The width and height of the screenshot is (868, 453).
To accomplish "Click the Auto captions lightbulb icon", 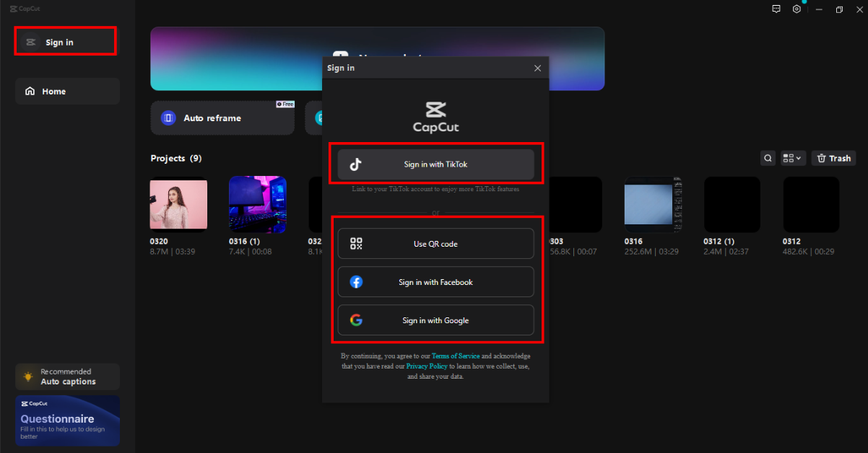I will 28,377.
